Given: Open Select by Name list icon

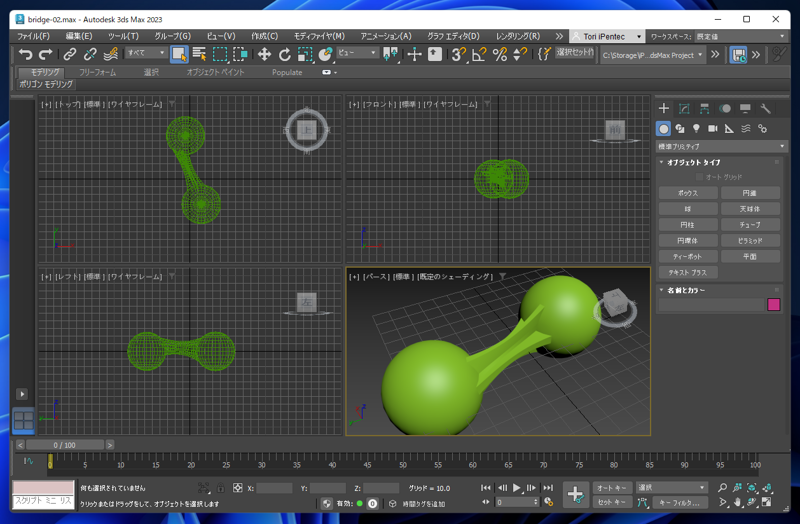Looking at the screenshot, I should tap(199, 54).
